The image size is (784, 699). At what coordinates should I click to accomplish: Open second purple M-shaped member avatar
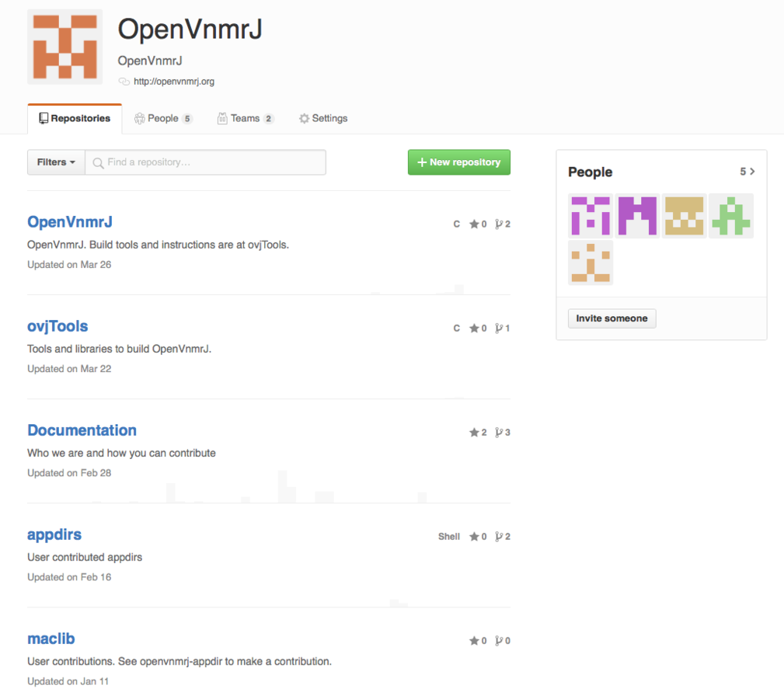(x=637, y=216)
